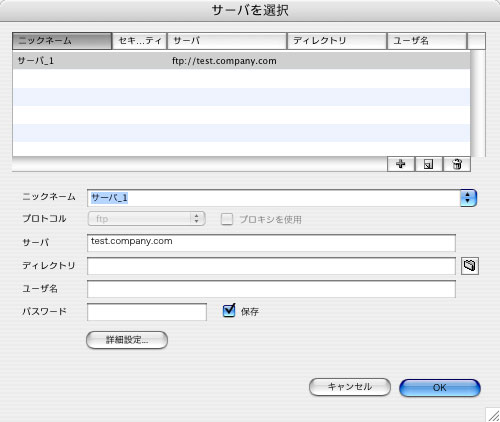Image resolution: width=500 pixels, height=422 pixels.
Task: Sort by the ニックネーム column header
Action: click(62, 41)
